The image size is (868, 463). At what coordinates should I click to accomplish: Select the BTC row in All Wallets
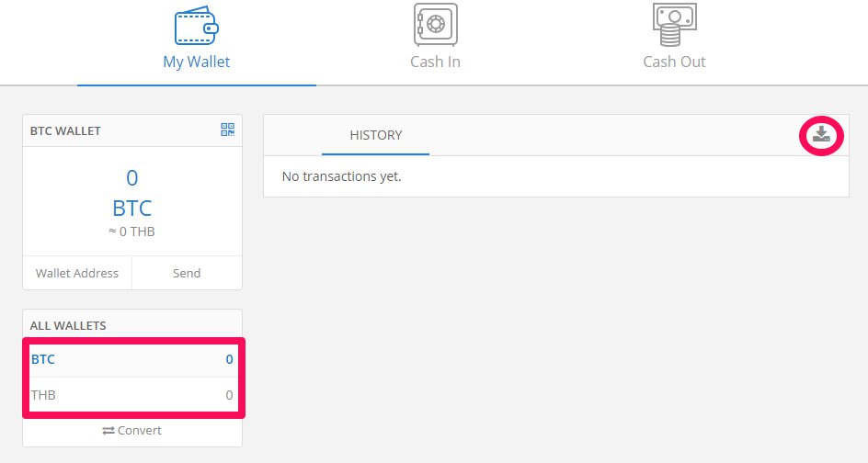click(x=132, y=359)
